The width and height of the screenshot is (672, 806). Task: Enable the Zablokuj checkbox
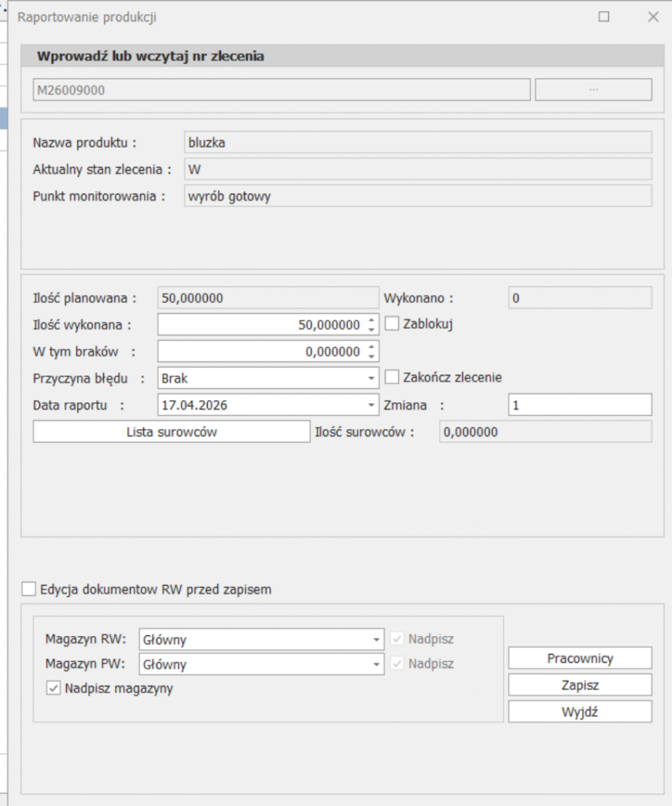393,324
